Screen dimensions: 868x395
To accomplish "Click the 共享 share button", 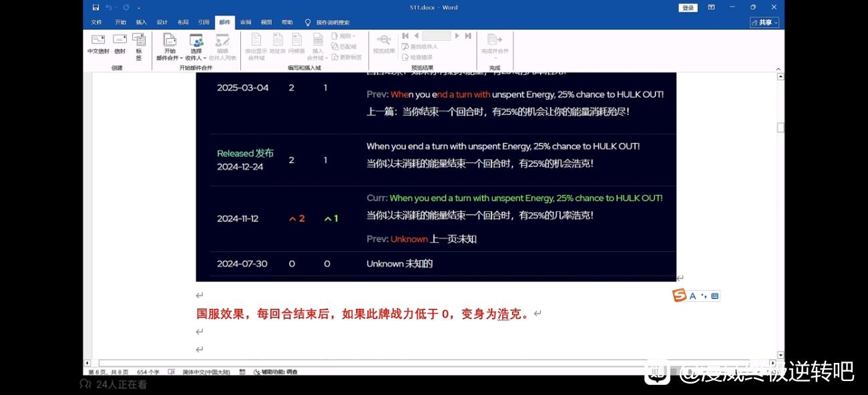I will pos(765,22).
